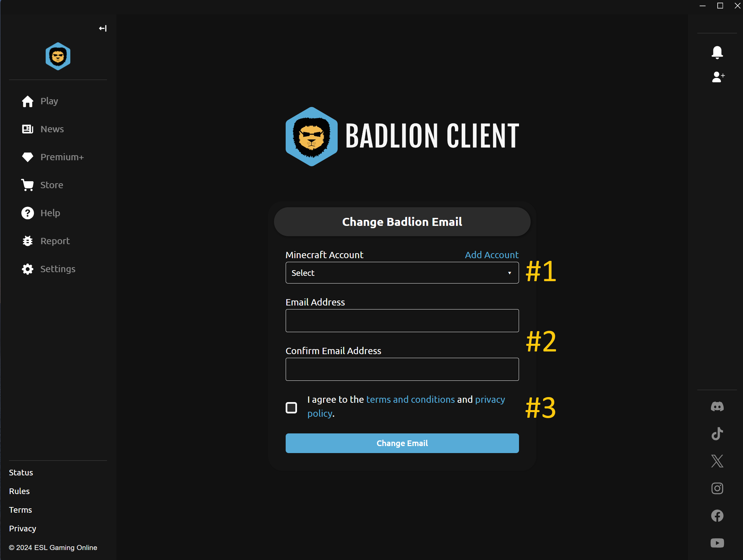Screen dimensions: 743x560
Task: Minimize the Badlion window
Action: coord(702,6)
